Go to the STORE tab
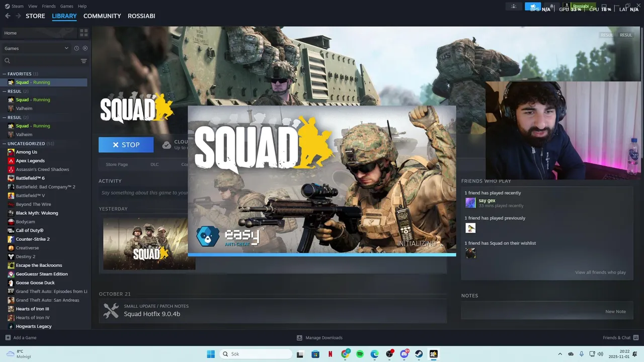 [x=35, y=16]
